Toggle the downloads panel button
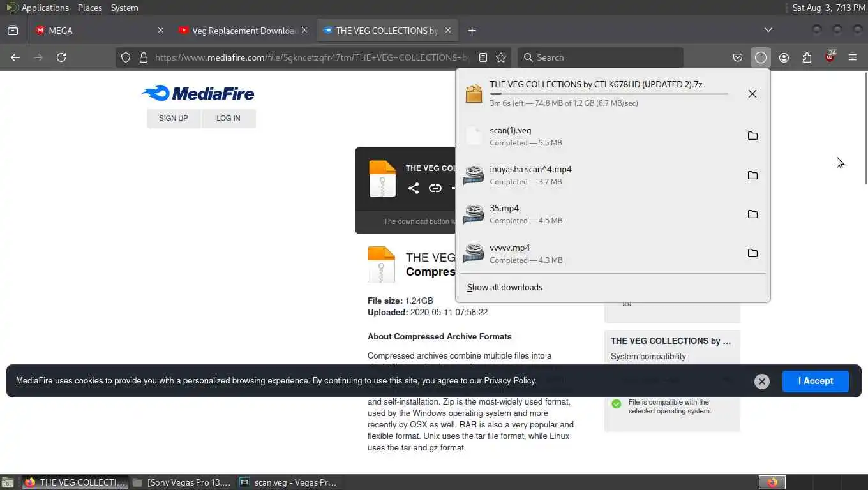 tap(761, 57)
